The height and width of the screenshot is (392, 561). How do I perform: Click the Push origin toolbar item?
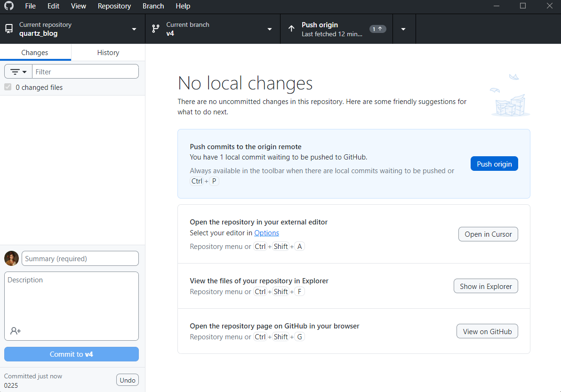pos(337,29)
